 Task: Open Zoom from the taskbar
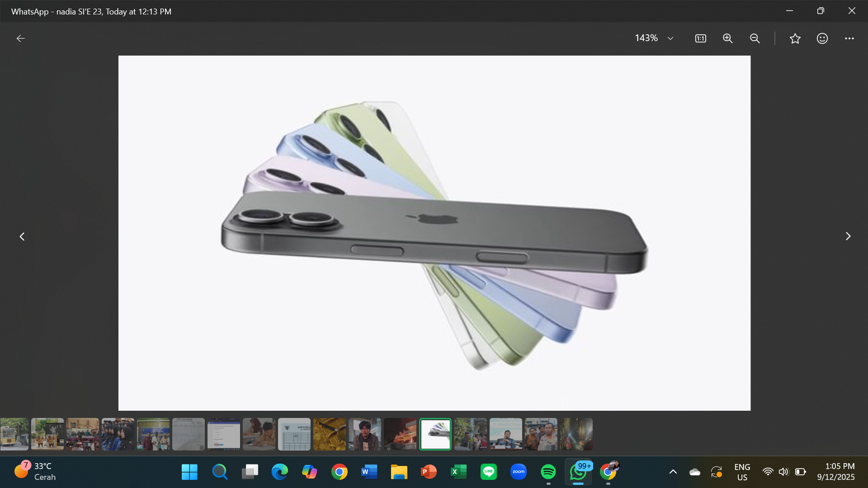[518, 472]
